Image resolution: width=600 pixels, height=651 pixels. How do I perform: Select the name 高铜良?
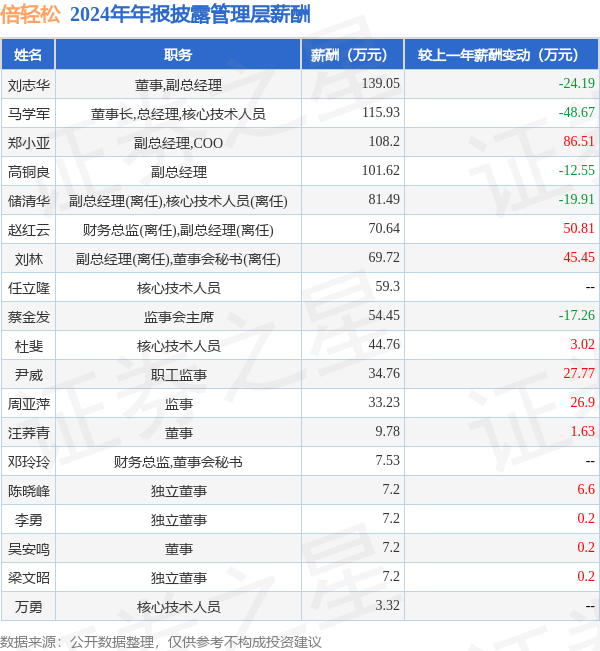click(x=29, y=172)
